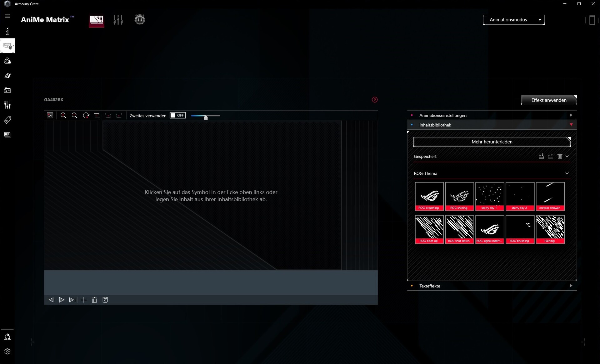Open the notifications user center icon
The height and width of the screenshot is (364, 600).
pyautogui.click(x=7, y=337)
